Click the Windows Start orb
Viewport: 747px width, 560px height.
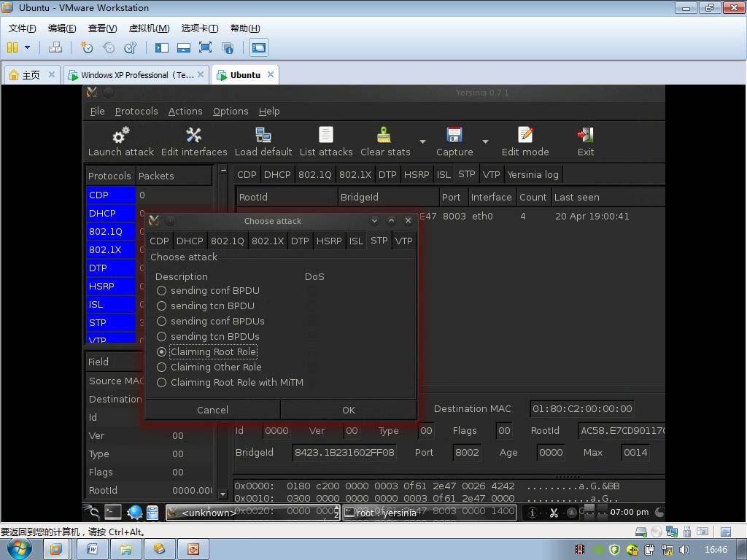point(19,548)
